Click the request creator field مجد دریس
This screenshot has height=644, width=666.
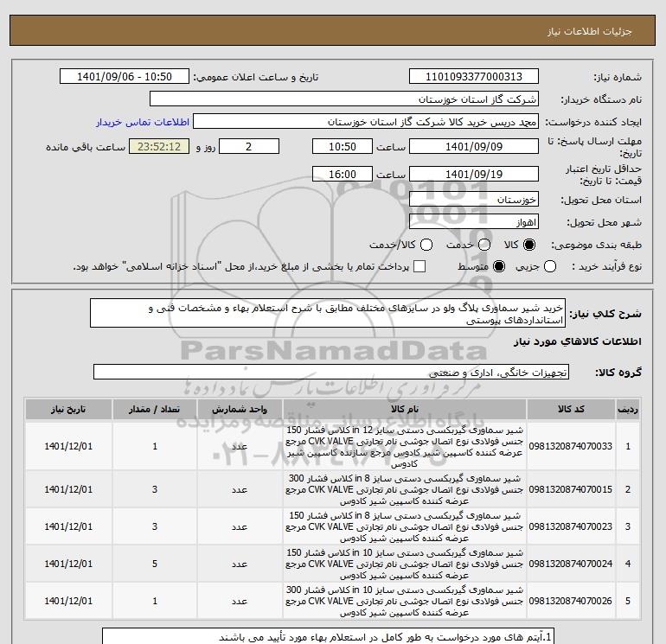tap(366, 122)
